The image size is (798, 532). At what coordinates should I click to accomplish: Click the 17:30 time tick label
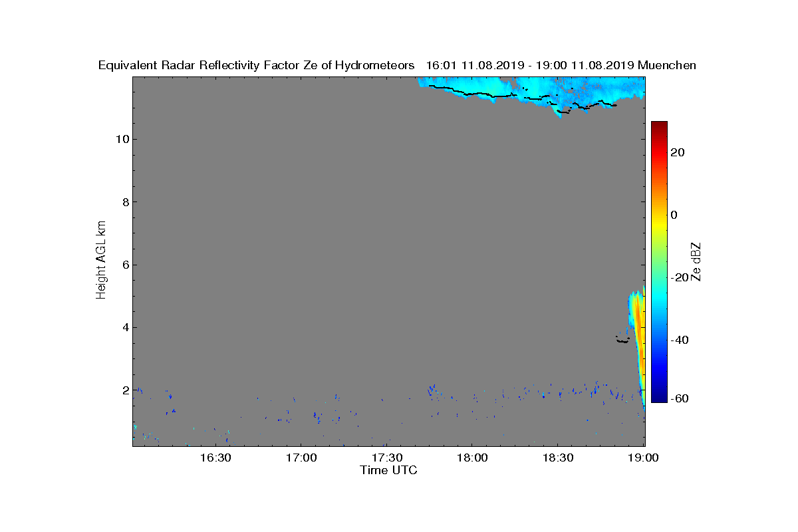(x=386, y=458)
